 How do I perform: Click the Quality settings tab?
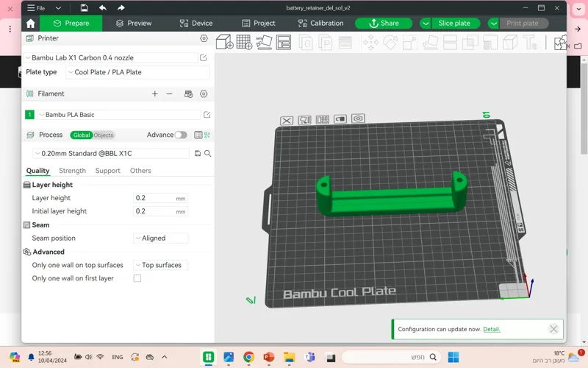pos(38,171)
